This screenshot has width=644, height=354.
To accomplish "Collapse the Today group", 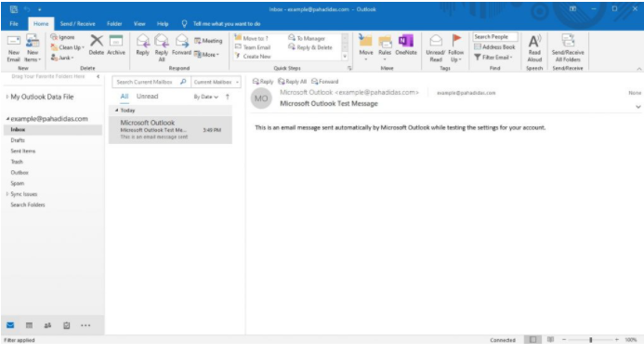I will coord(116,111).
